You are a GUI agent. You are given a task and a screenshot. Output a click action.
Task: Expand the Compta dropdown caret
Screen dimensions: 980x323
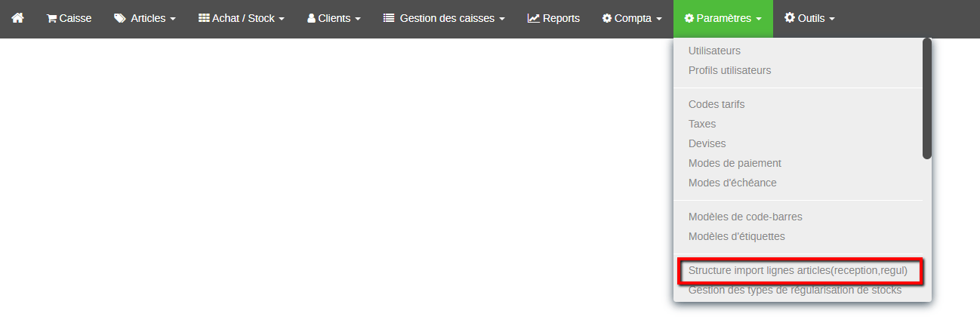(x=659, y=19)
